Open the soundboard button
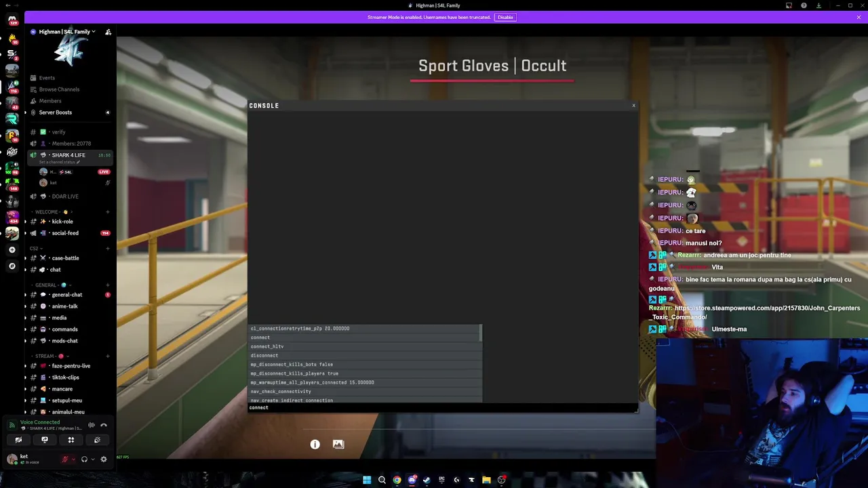Screen dimensions: 868x488 97,440
